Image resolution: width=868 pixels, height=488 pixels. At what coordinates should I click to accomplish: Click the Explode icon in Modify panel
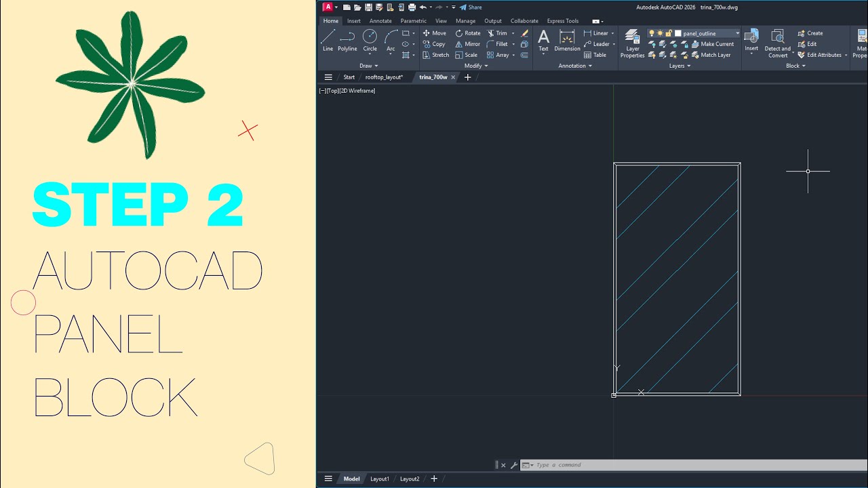click(525, 44)
